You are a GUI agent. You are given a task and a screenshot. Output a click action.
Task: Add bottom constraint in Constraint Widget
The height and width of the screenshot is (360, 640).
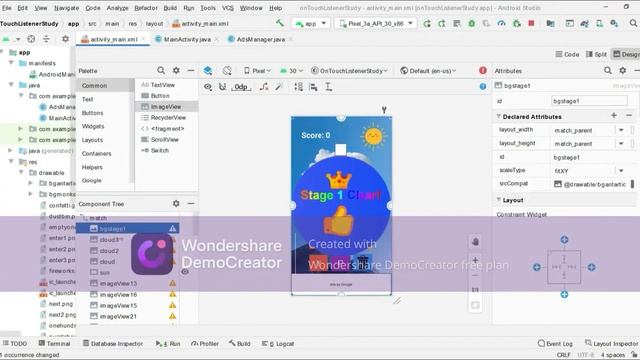coord(564,294)
